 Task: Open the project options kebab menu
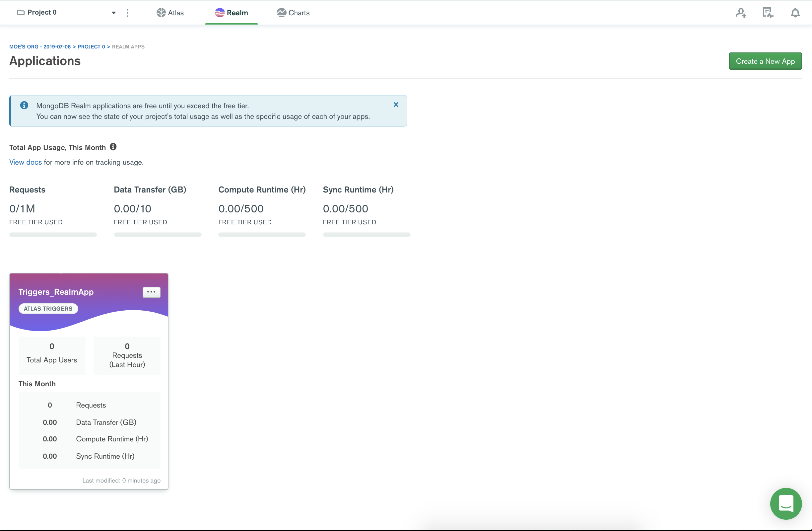pyautogui.click(x=128, y=13)
